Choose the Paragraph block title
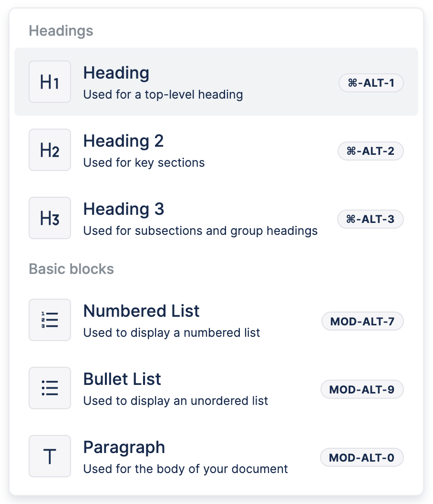The width and height of the screenshot is (433, 504). [x=124, y=447]
